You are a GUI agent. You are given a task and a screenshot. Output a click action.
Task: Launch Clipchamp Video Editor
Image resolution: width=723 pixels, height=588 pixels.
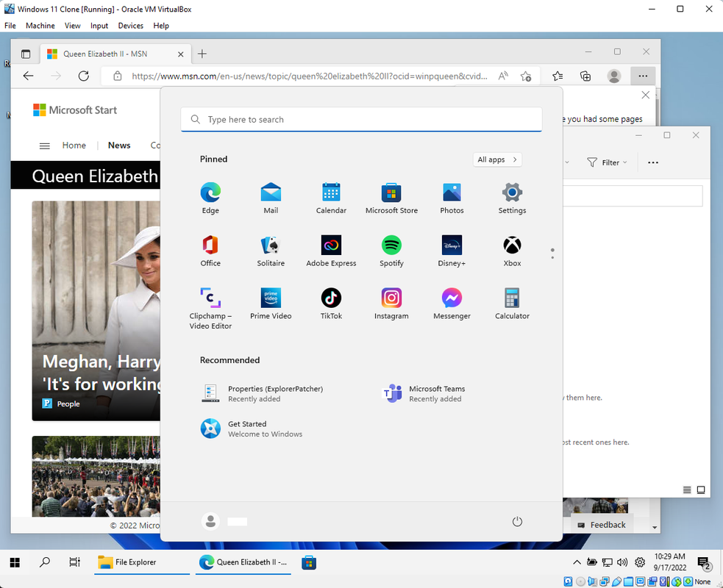tap(210, 308)
